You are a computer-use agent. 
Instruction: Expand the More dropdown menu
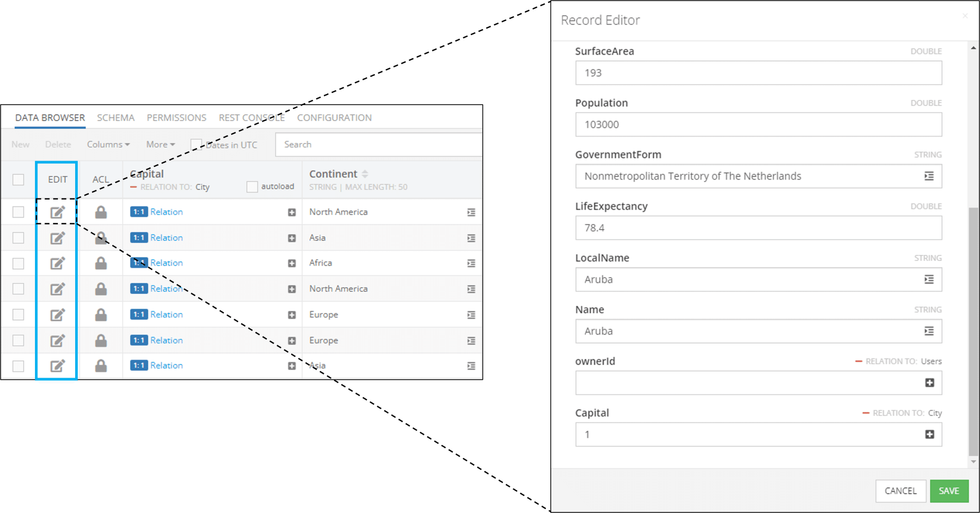(x=160, y=144)
